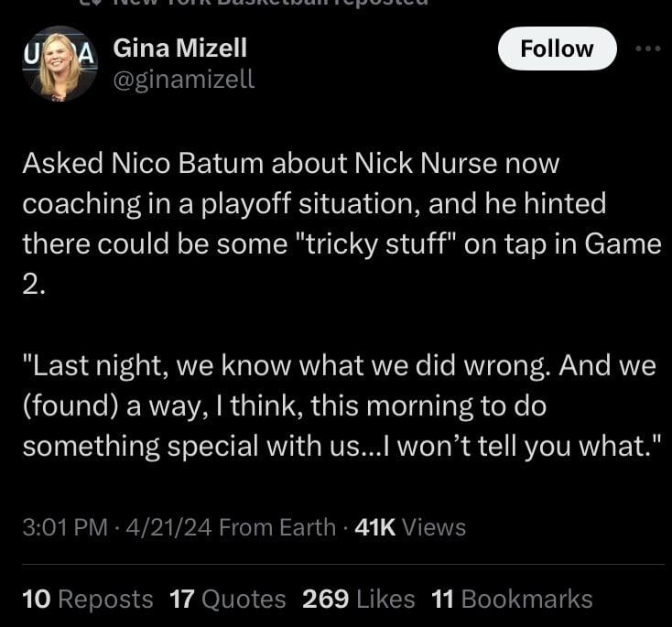Open the Gina Mizell display name
Viewport: 672px width, 627px height.
click(x=180, y=48)
